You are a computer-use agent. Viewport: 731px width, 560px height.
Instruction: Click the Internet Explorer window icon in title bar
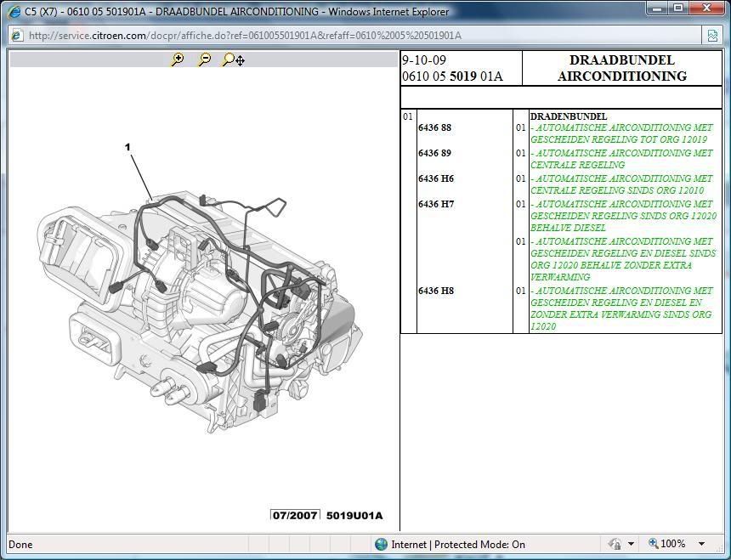point(14,11)
